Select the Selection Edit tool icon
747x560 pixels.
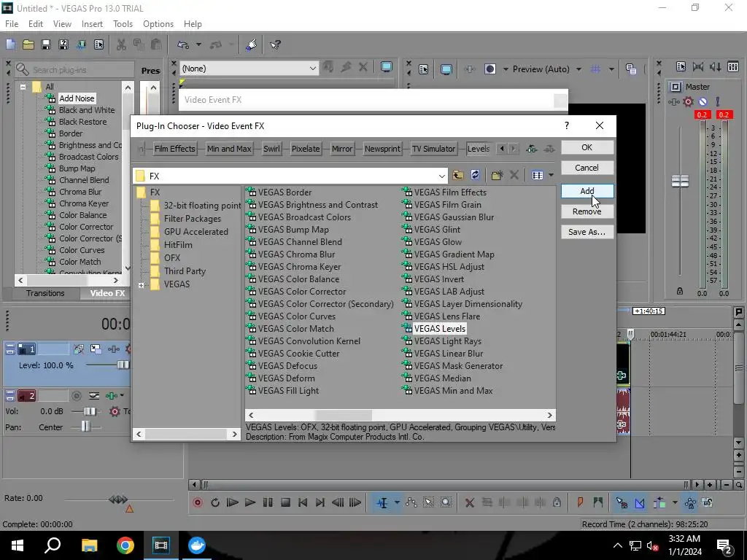pos(428,502)
